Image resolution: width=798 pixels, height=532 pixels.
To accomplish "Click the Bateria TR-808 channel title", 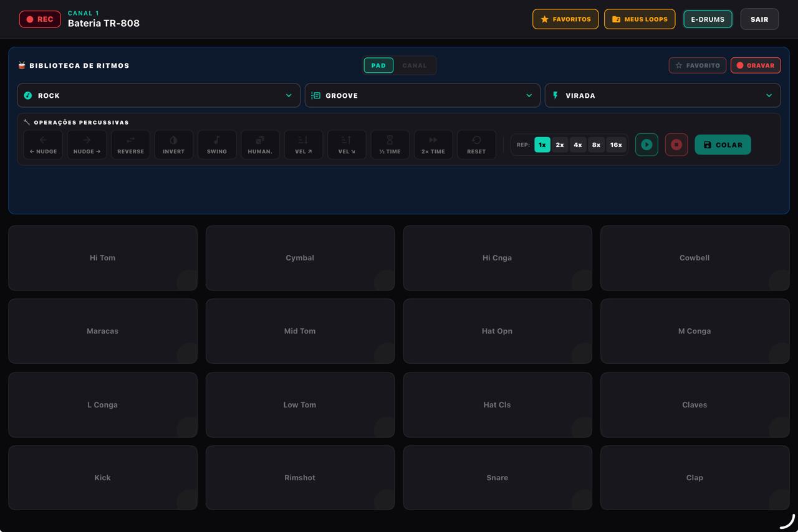I will point(103,23).
